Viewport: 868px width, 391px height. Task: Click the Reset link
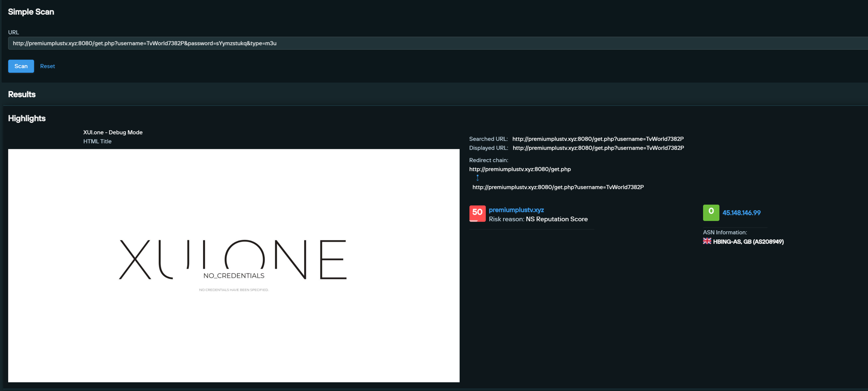(47, 66)
